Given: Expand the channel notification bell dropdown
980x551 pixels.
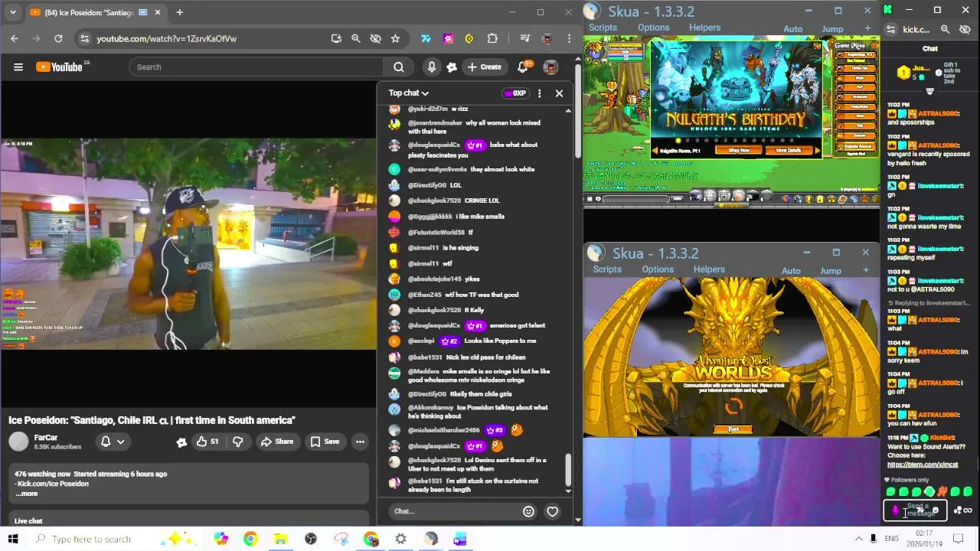Looking at the screenshot, I should tap(113, 442).
